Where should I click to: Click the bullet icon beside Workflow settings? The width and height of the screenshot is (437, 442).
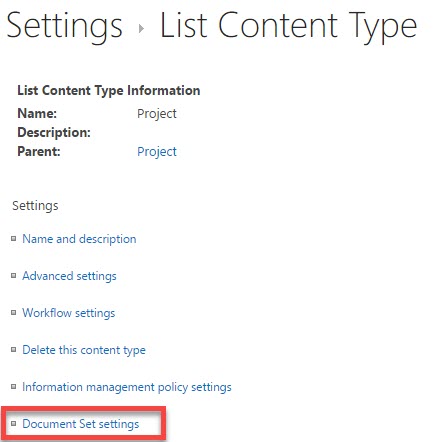[13, 313]
